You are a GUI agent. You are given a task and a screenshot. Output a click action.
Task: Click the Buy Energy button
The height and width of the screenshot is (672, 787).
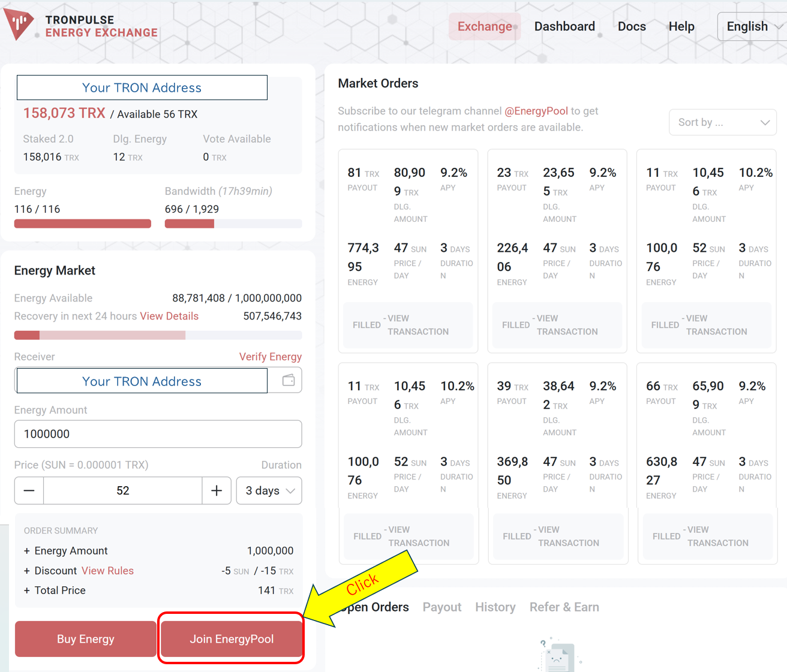coord(86,639)
